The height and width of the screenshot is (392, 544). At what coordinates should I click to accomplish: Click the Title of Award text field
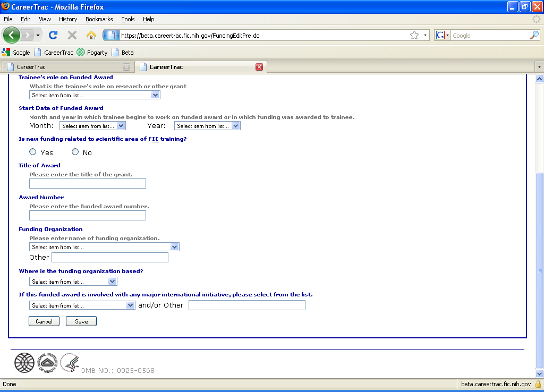(88, 183)
